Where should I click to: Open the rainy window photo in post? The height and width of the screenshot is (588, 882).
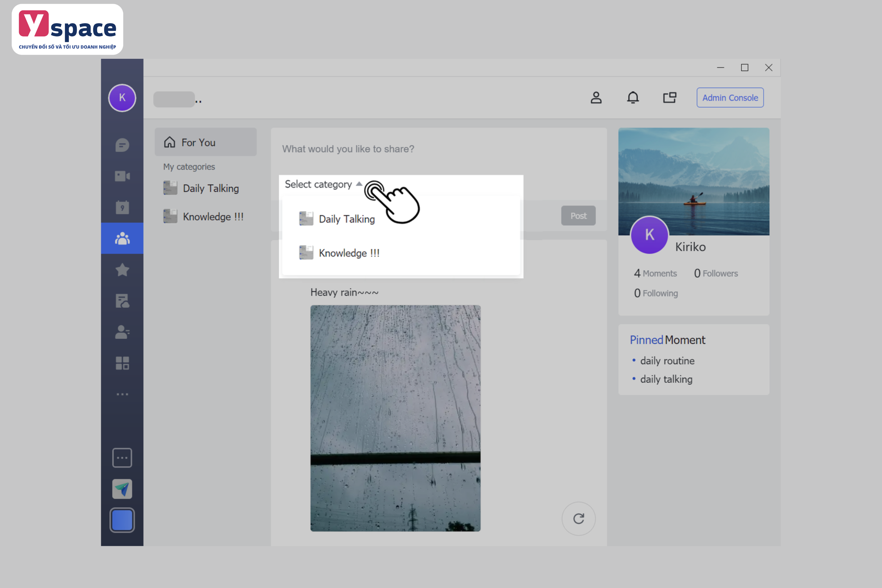tap(395, 418)
